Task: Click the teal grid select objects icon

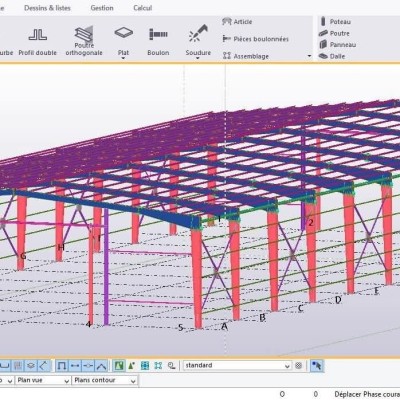Action: (x=145, y=366)
